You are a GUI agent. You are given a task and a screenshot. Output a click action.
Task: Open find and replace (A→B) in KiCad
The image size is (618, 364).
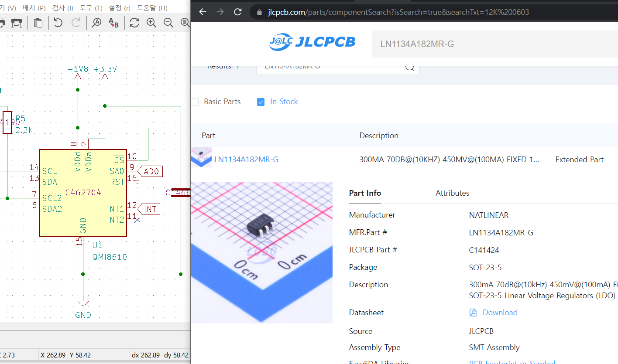click(113, 22)
